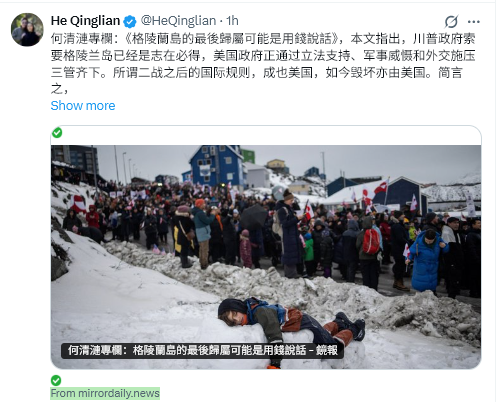Click the blue verified badge icon
Screen dimensions: 498x402
click(130, 22)
